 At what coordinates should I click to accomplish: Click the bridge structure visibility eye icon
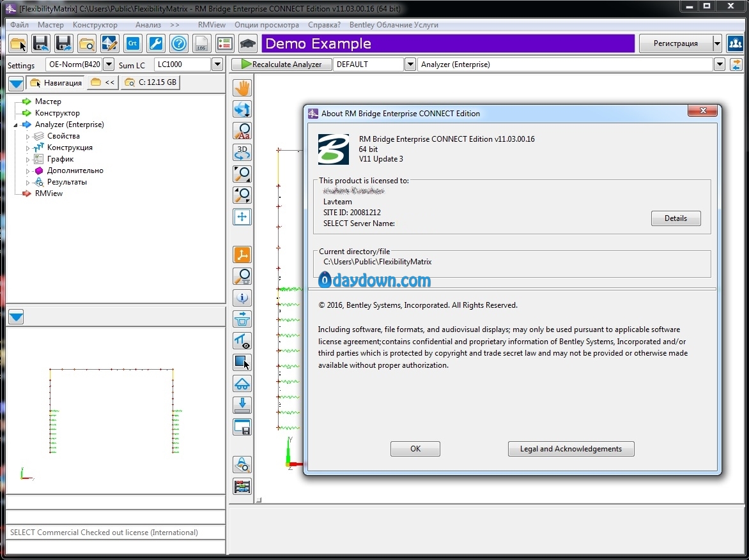point(242,341)
